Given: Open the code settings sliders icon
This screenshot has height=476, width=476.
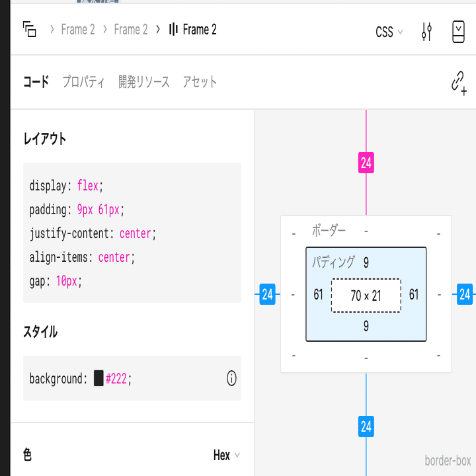Looking at the screenshot, I should tap(426, 31).
